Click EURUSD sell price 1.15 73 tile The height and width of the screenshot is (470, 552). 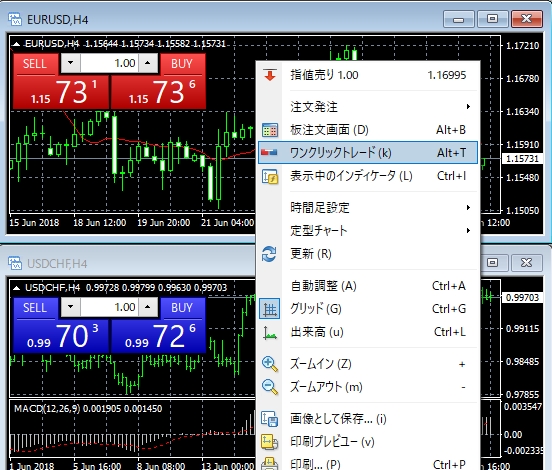pos(61,92)
